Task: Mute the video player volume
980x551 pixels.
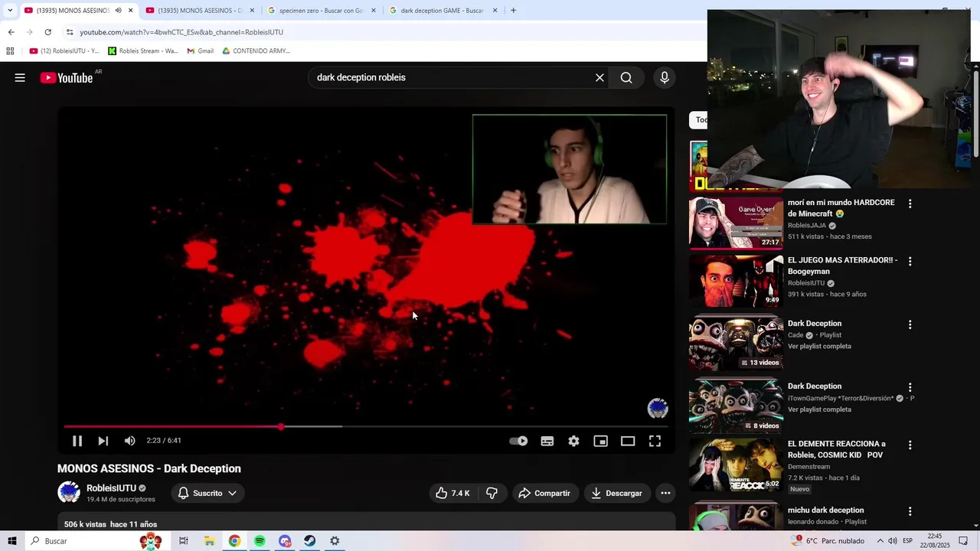Action: (130, 441)
